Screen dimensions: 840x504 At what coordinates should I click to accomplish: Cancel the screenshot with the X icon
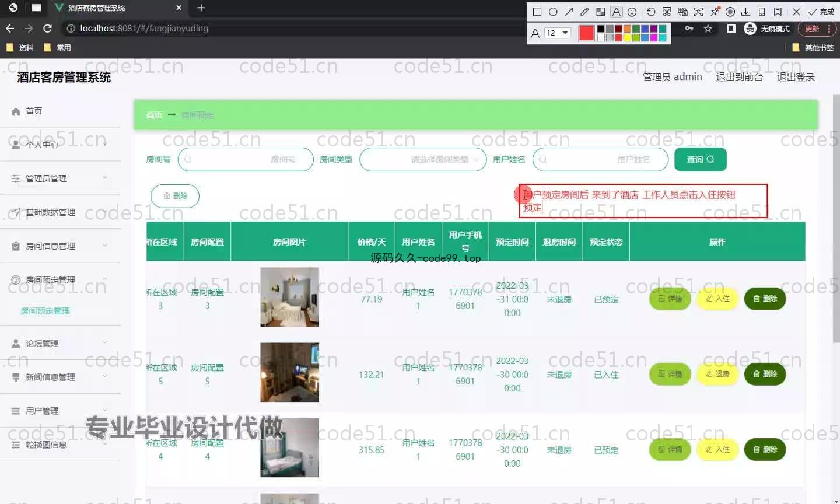coord(796,12)
